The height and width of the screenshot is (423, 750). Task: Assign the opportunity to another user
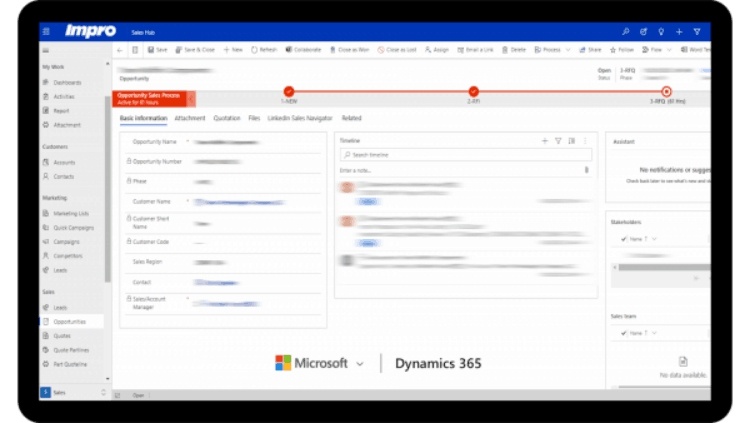click(437, 50)
